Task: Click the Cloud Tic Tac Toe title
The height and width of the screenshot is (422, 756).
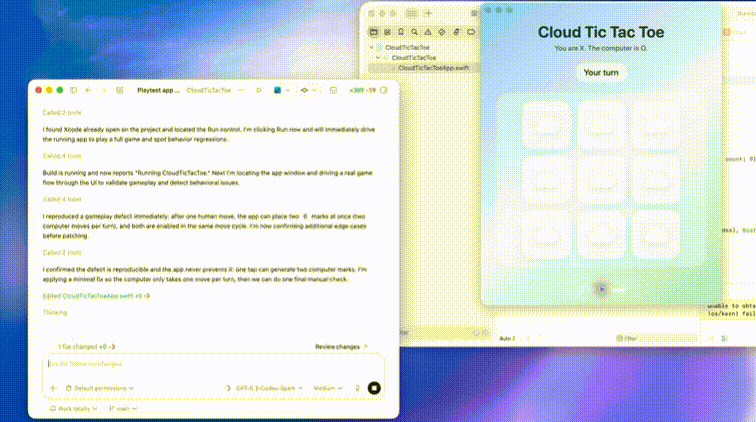Action: coord(601,32)
